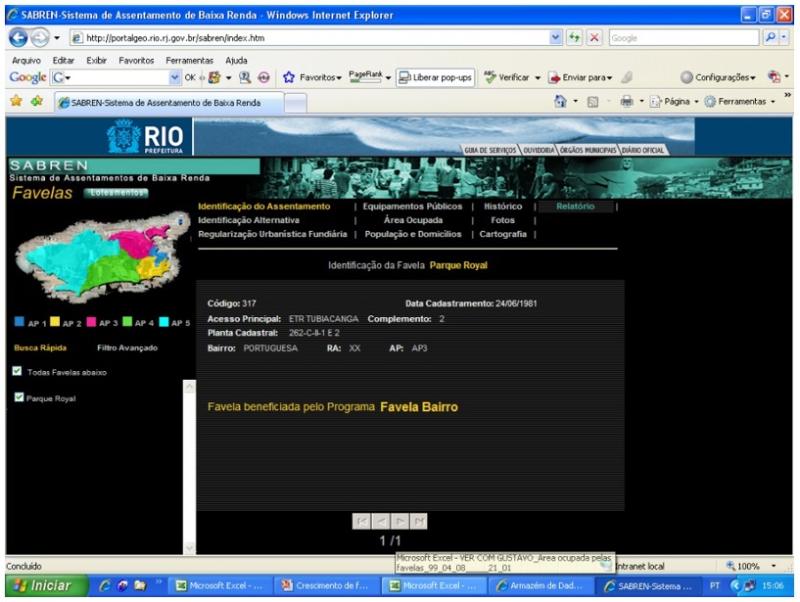This screenshot has height=602, width=800.
Task: Click the Loteamentos button
Action: 116,193
